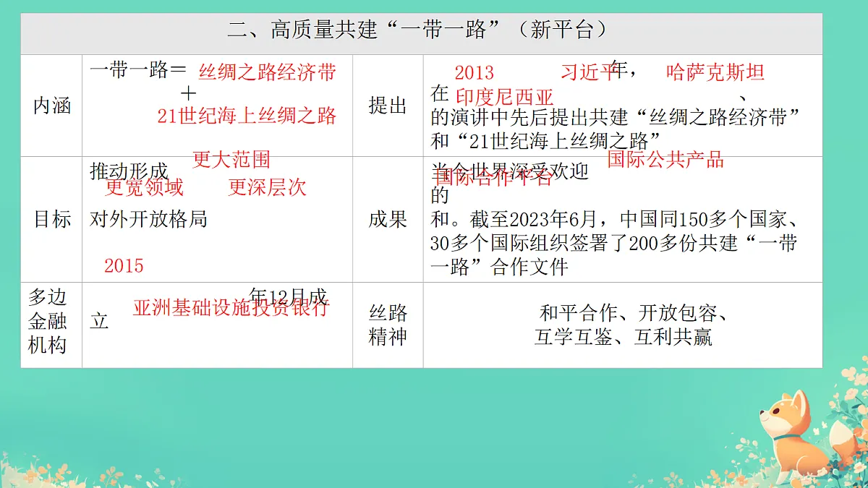Image resolution: width=868 pixels, height=488 pixels.
Task: Select the 提出 label cell
Action: click(x=388, y=106)
